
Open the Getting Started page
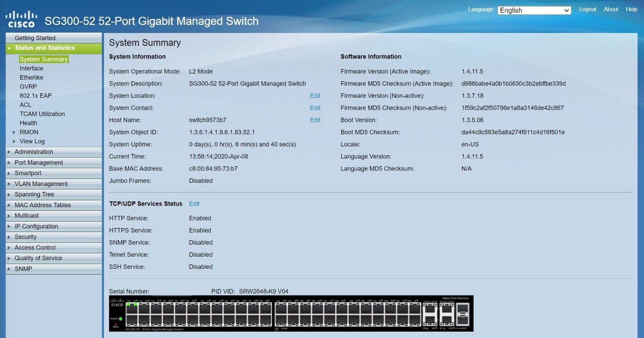[35, 38]
